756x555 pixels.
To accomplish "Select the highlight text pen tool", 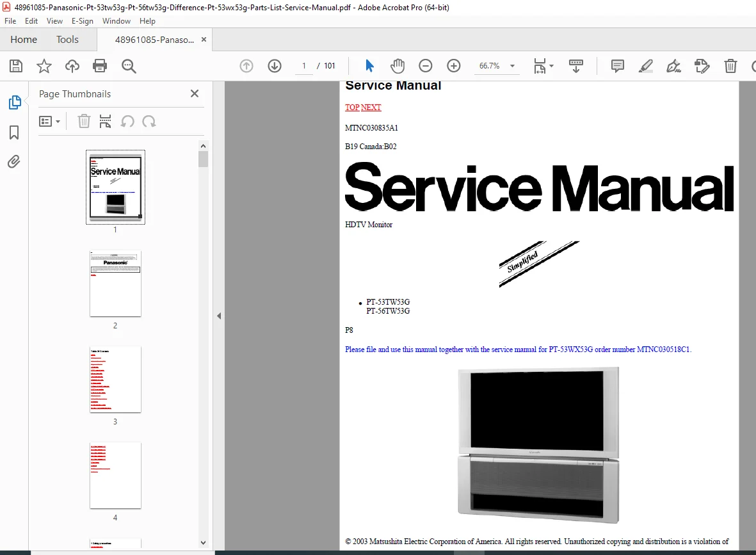I will click(x=646, y=66).
